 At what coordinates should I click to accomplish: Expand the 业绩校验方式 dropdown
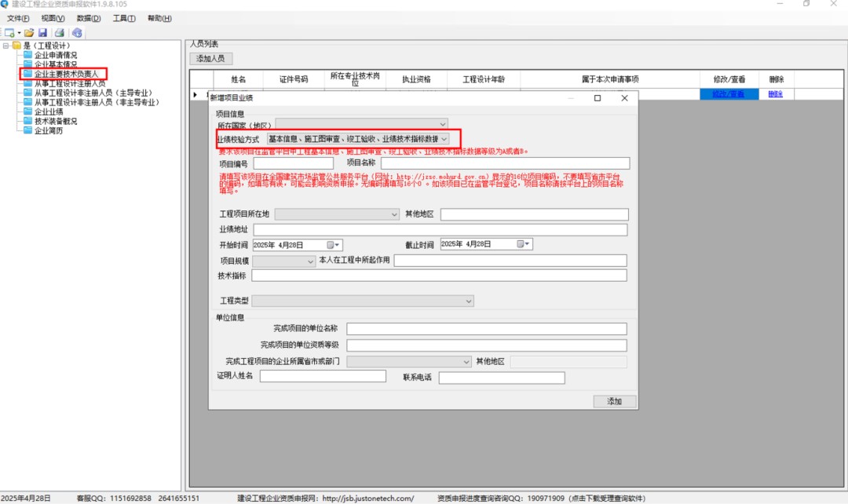point(444,139)
